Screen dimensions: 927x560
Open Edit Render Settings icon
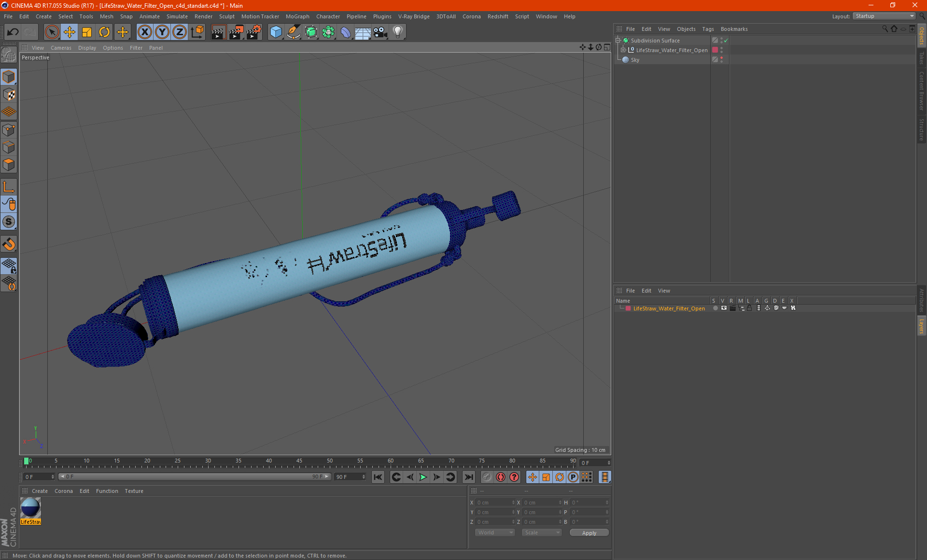[254, 32]
